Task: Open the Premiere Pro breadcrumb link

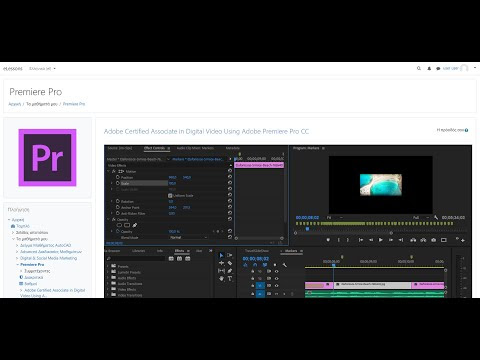Action: (x=74, y=104)
